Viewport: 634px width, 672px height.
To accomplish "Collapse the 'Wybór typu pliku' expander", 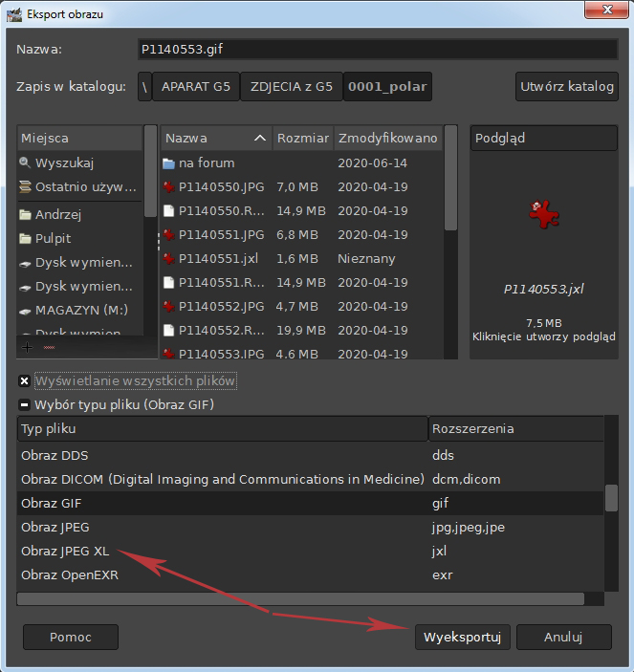I will [x=25, y=403].
